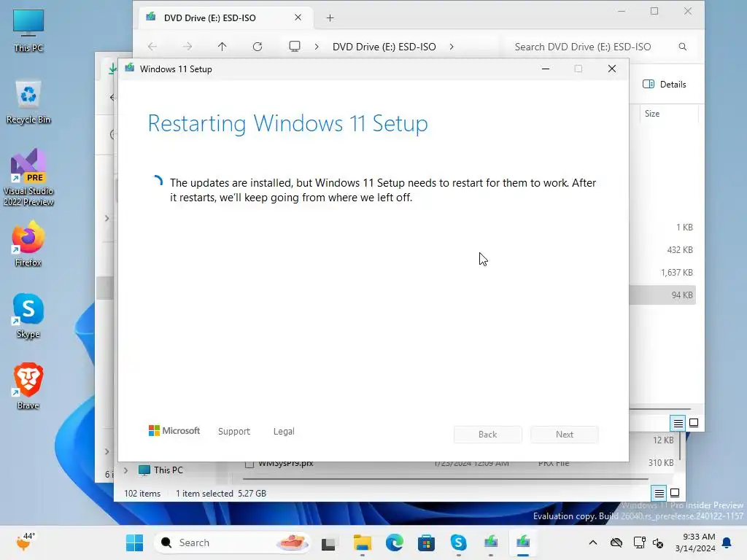Click the File Explorer forward arrow
Image resolution: width=747 pixels, height=560 pixels.
pyautogui.click(x=187, y=47)
